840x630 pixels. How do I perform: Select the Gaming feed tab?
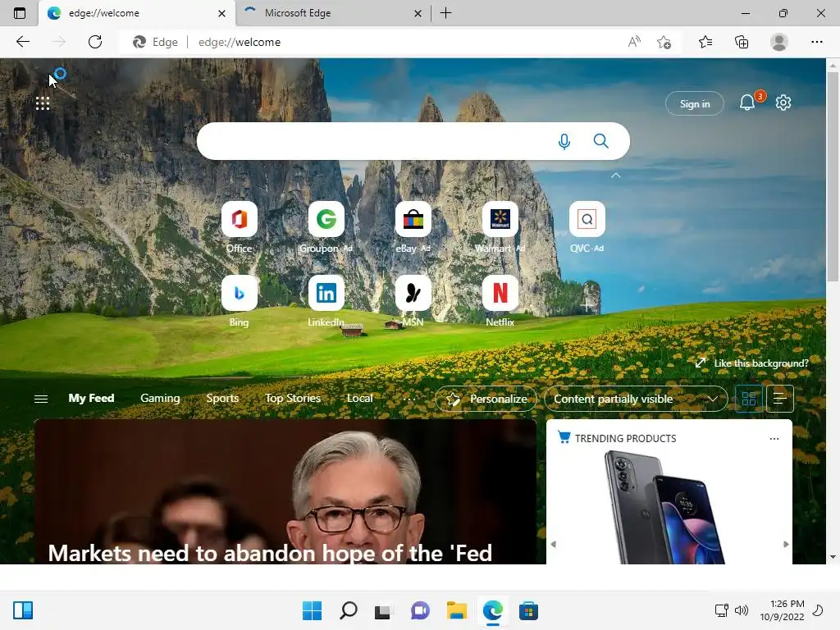click(160, 398)
